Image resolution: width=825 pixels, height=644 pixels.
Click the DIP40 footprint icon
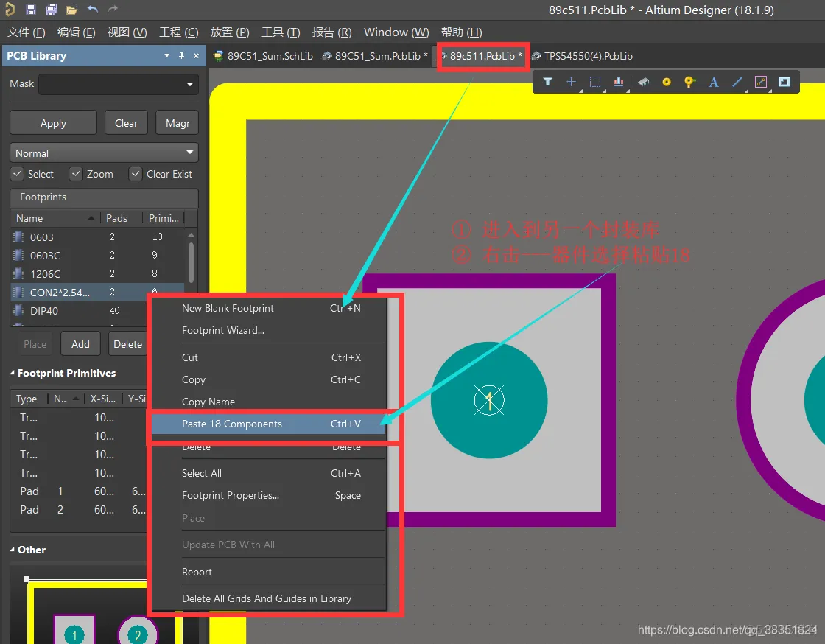(x=18, y=310)
